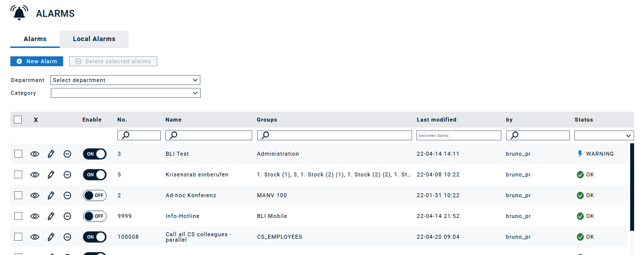Click the table's vertical scrollbar
This screenshot has width=644, height=255.
tap(632, 188)
